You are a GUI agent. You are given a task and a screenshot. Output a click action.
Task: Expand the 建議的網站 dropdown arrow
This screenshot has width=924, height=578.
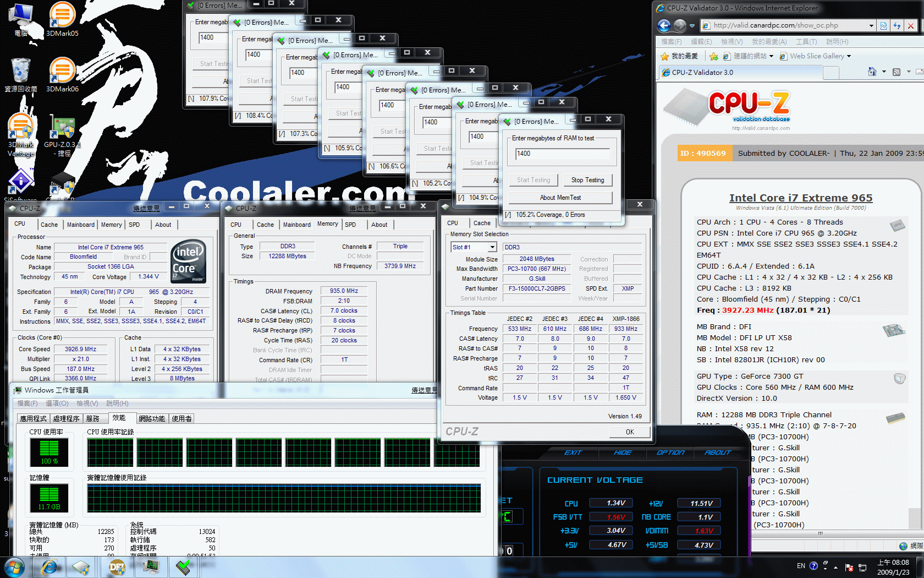771,56
